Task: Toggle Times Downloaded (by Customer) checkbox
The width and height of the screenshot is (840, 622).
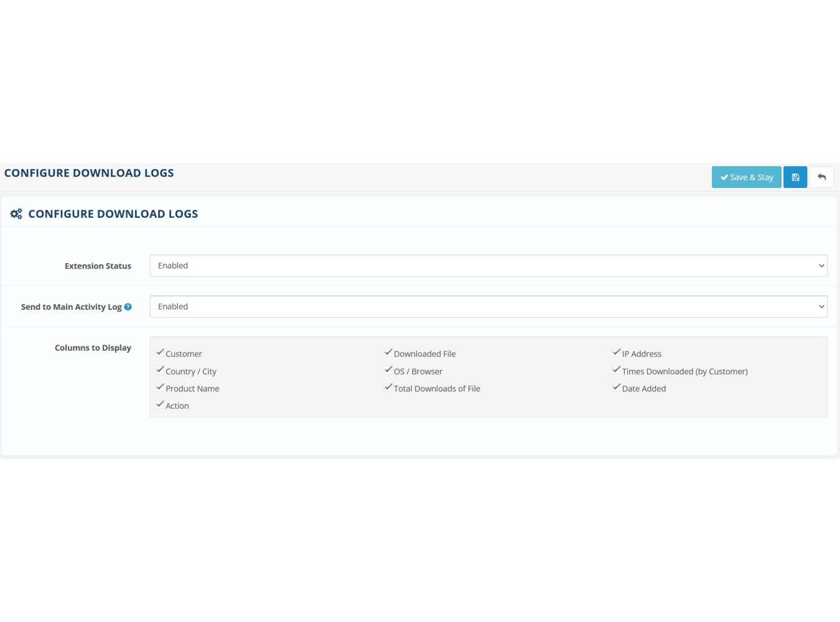Action: 617,370
